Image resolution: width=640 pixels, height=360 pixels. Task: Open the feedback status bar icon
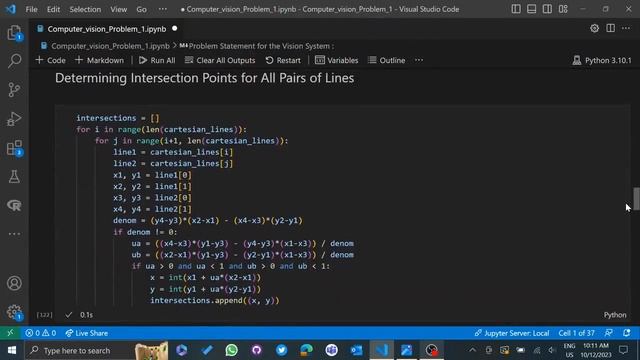pos(609,333)
